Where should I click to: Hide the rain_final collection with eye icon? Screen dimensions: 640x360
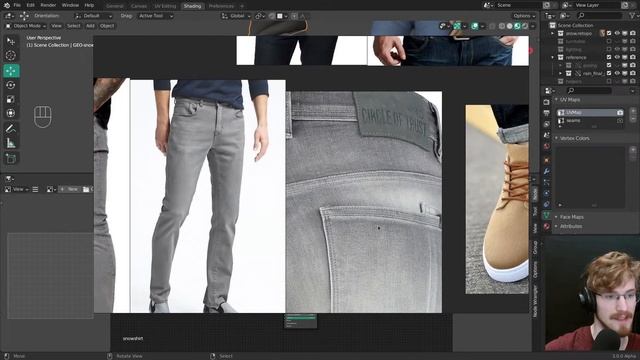coord(617,73)
